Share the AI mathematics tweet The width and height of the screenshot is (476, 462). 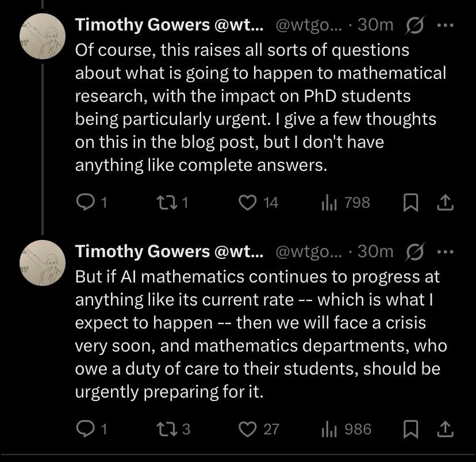pos(445,429)
